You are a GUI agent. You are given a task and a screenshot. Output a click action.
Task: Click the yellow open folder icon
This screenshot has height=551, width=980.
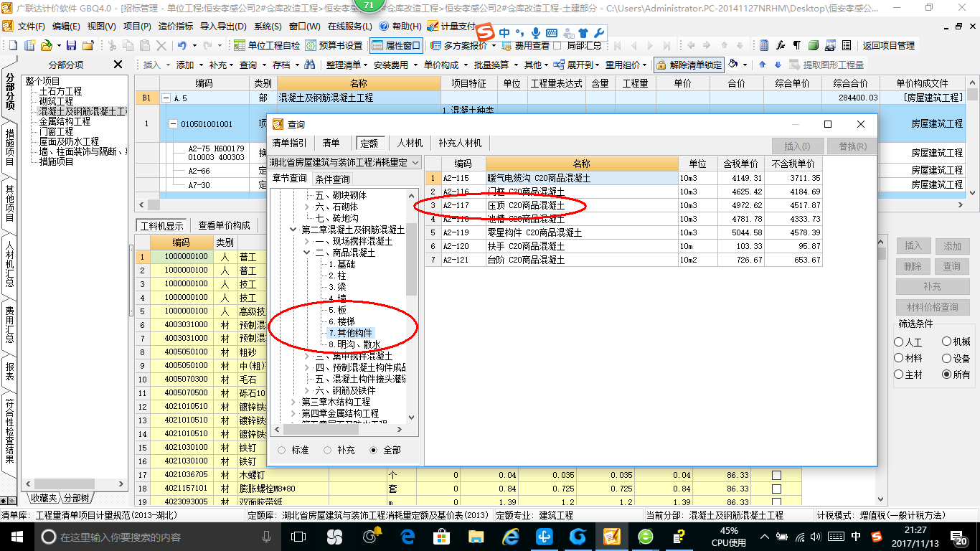tap(46, 45)
